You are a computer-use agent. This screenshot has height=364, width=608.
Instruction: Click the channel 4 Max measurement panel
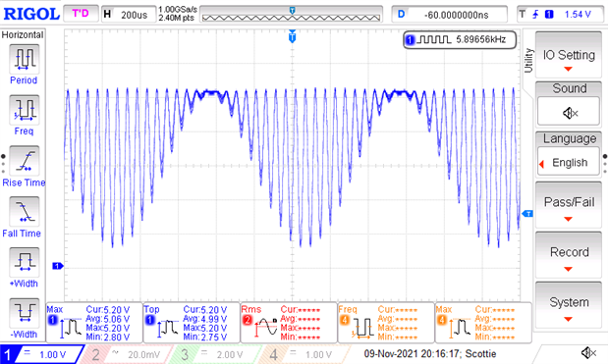click(483, 323)
